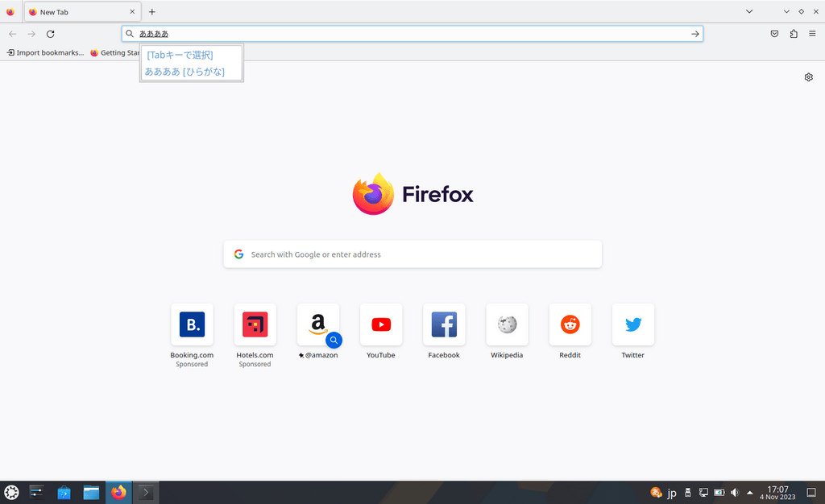The image size is (825, 504).
Task: Switch to Firefox in the taskbar
Action: click(x=119, y=493)
